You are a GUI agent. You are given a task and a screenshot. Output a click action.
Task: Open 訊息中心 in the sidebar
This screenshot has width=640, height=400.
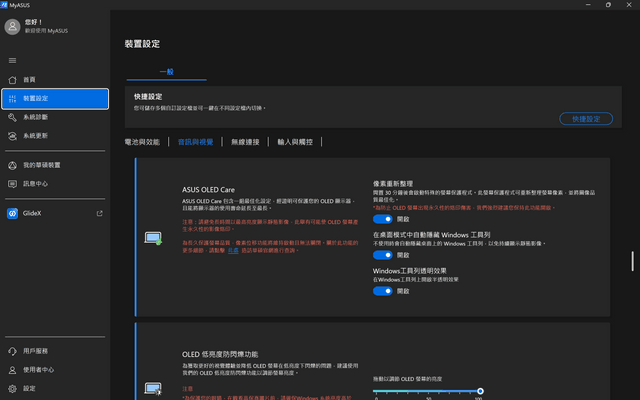[55, 184]
